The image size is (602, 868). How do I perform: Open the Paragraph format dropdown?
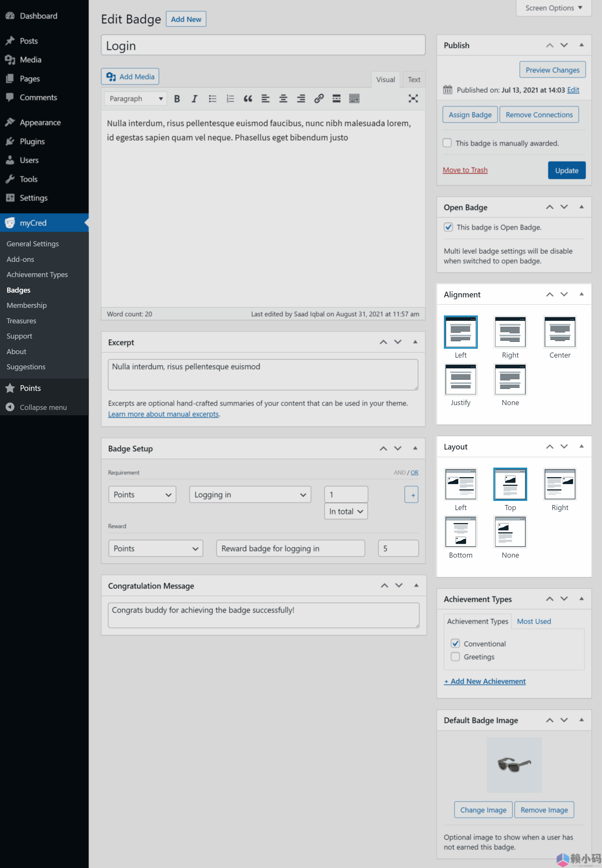[x=135, y=99]
